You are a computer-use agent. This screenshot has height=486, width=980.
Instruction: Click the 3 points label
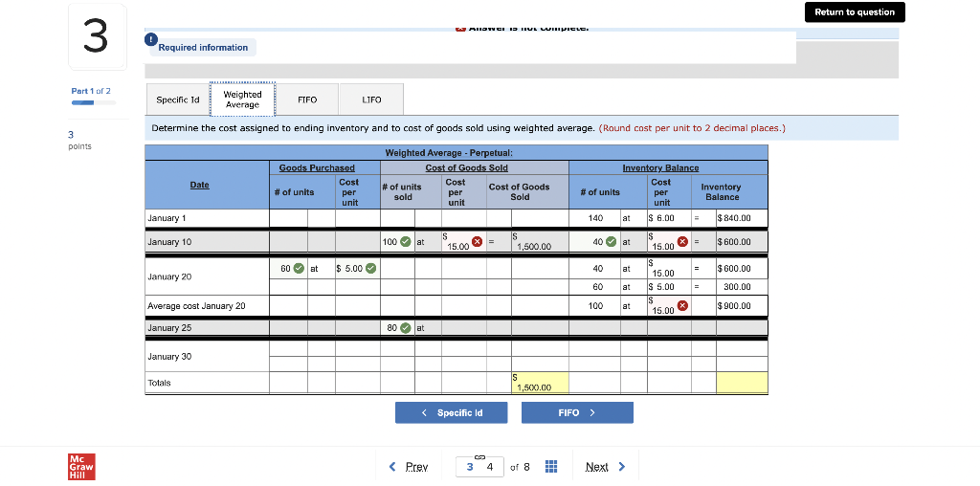79,141
